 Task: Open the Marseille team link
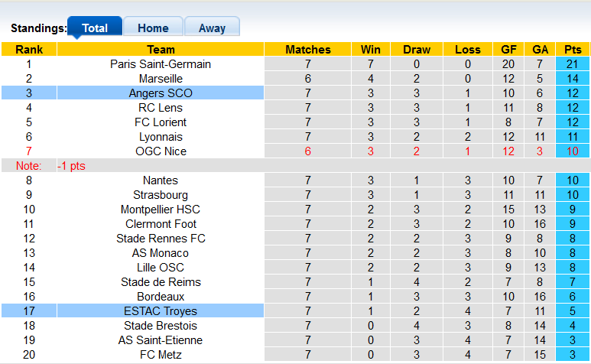coord(161,79)
